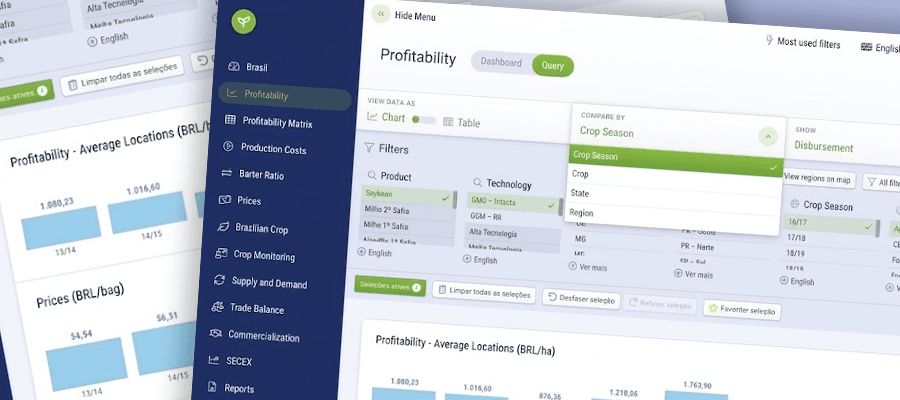The height and width of the screenshot is (400, 900).
Task: Click Crop Monitoring icon in sidebar
Action: (221, 253)
